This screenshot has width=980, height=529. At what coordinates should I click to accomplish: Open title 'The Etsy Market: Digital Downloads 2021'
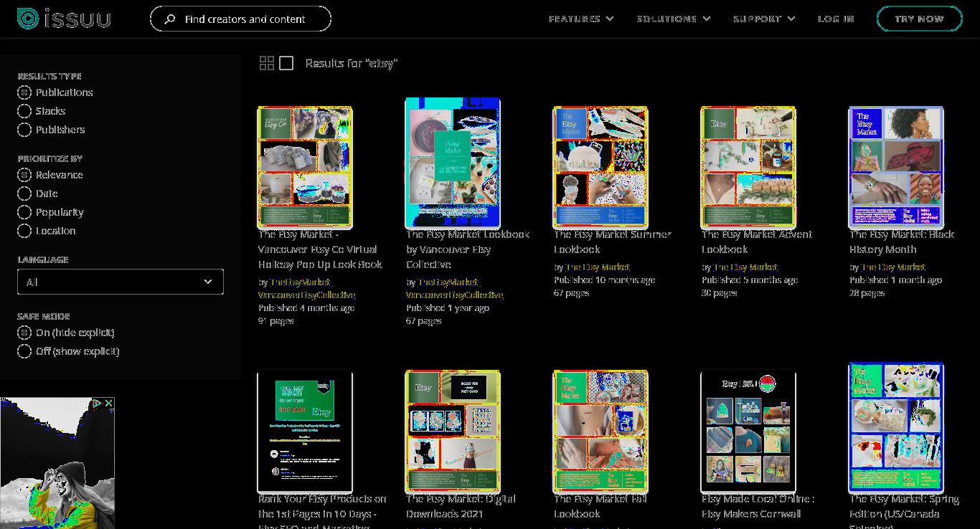(461, 506)
